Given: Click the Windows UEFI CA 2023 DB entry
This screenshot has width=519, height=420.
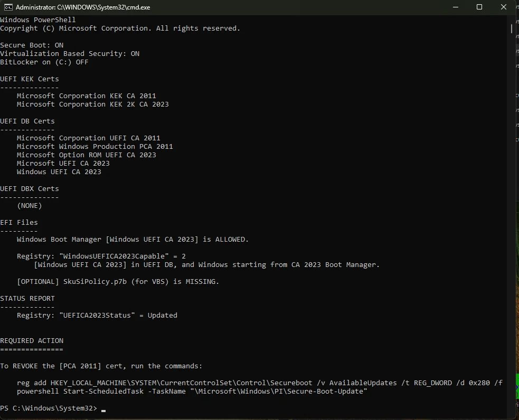Looking at the screenshot, I should (59, 172).
